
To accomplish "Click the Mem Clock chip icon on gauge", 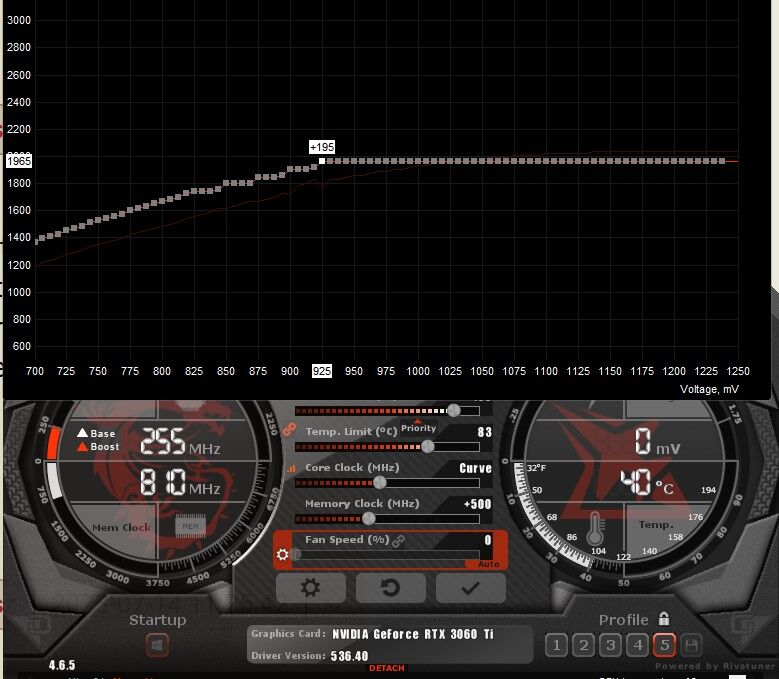I will click(190, 526).
